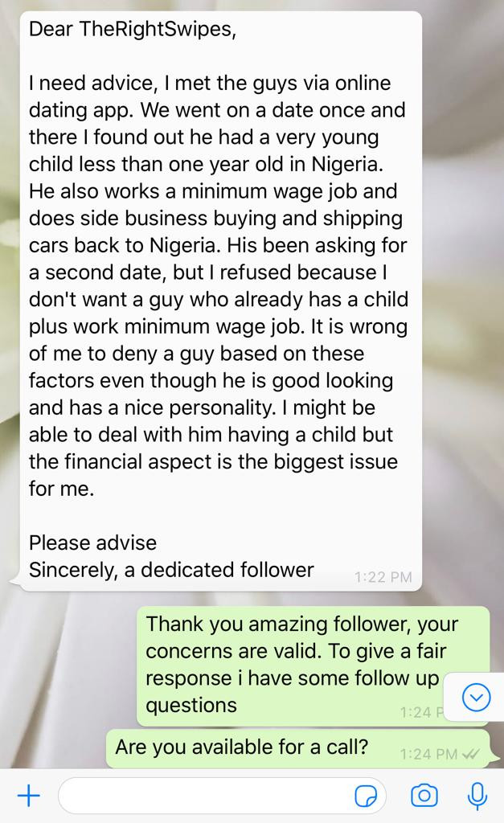The width and height of the screenshot is (504, 823).
Task: Open the attachment plus menu
Action: click(x=29, y=796)
